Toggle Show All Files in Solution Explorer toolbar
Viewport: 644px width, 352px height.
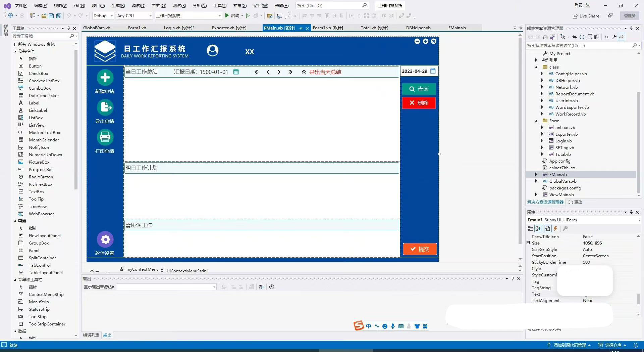click(x=597, y=37)
